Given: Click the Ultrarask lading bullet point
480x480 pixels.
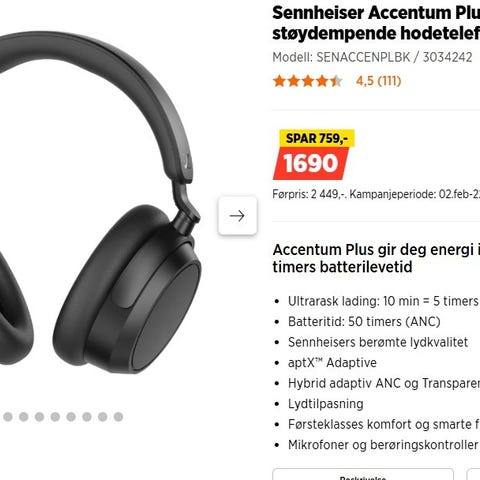Looking at the screenshot, I should 383,301.
